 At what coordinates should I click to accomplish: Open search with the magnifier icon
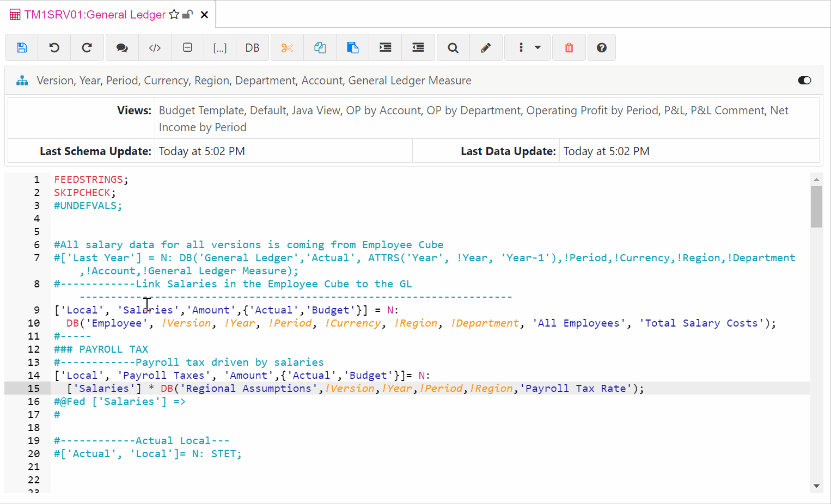(x=453, y=47)
